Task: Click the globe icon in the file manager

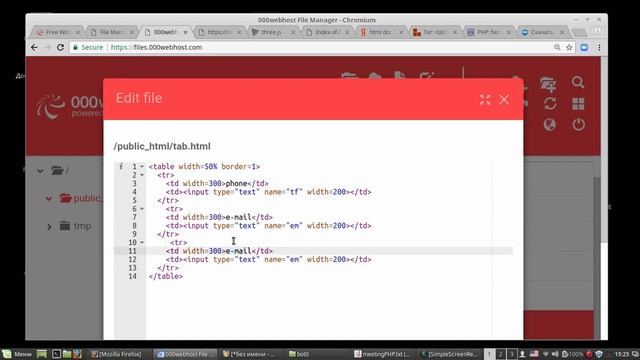Action: (550, 124)
